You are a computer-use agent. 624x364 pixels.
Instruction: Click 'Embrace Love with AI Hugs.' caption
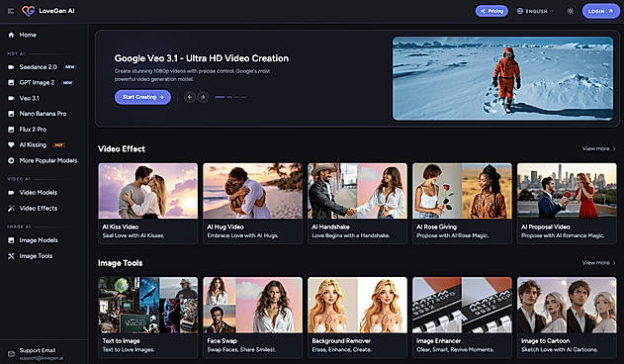point(242,235)
